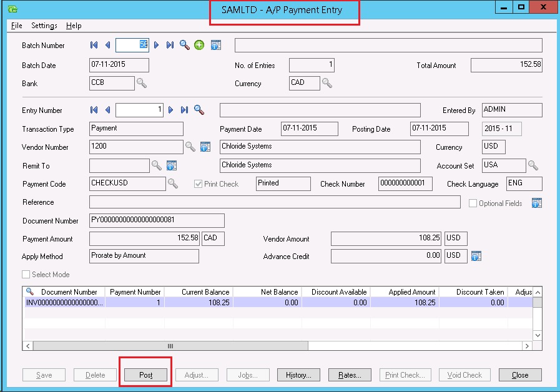Go to previous entry number

coord(107,110)
